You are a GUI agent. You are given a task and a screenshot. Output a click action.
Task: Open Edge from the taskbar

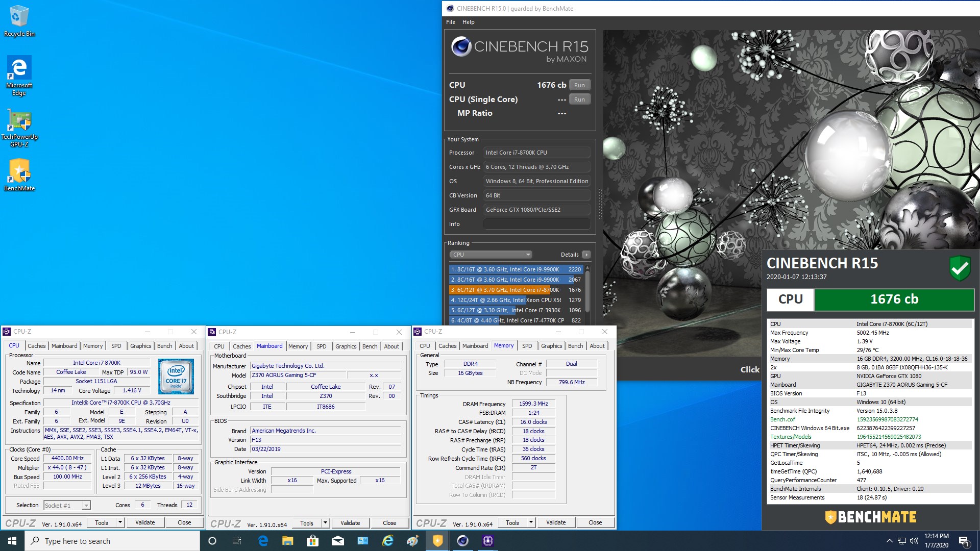263,541
